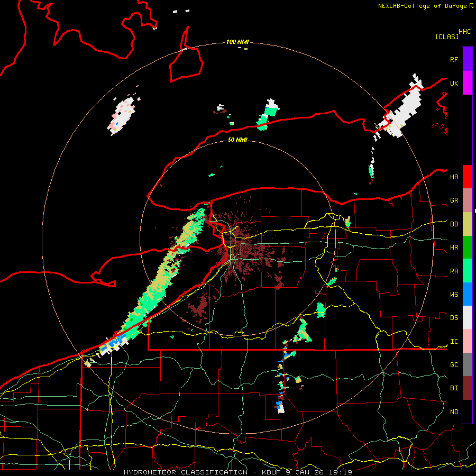Click the UK magenta legend swatch
The height and width of the screenshot is (476, 476).
coord(467,83)
